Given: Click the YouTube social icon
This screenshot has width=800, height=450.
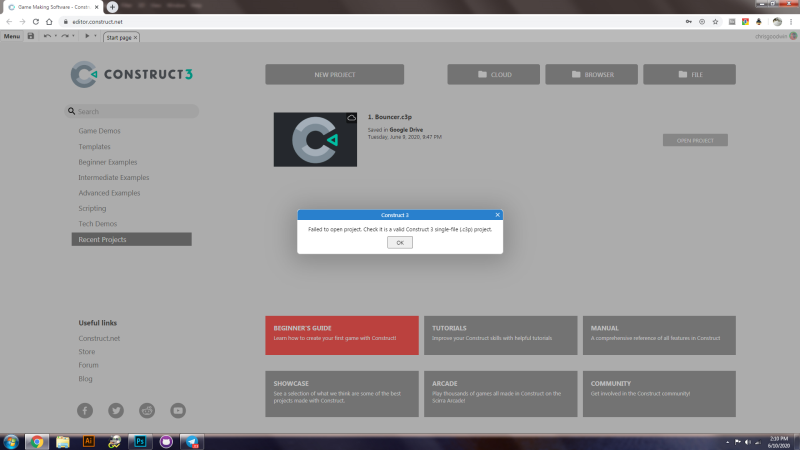Looking at the screenshot, I should pos(178,411).
